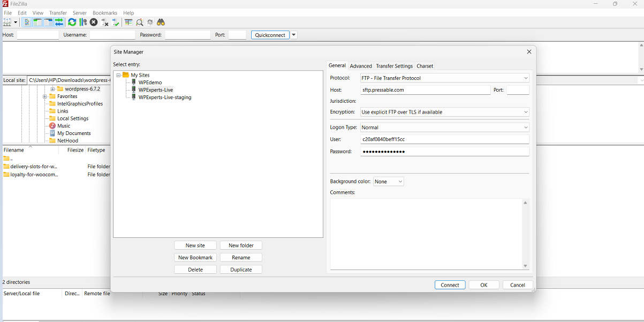Click the New site button
The image size is (644, 322).
tap(195, 245)
